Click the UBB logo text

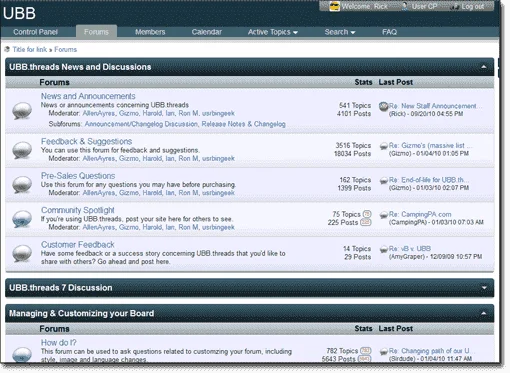tap(19, 13)
